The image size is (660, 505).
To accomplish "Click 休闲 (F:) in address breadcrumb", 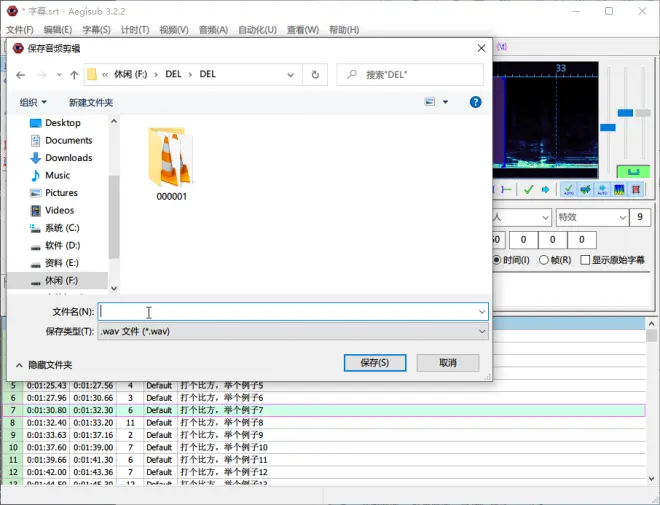I will (130, 74).
